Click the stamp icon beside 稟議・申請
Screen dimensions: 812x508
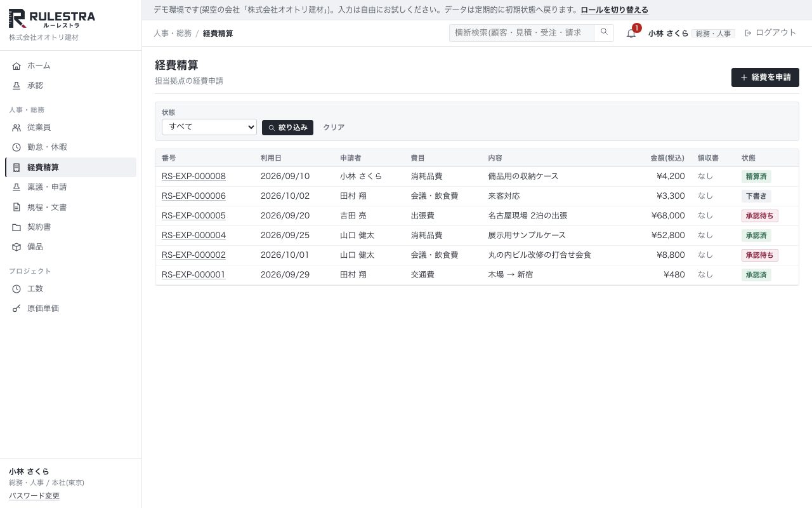point(16,187)
